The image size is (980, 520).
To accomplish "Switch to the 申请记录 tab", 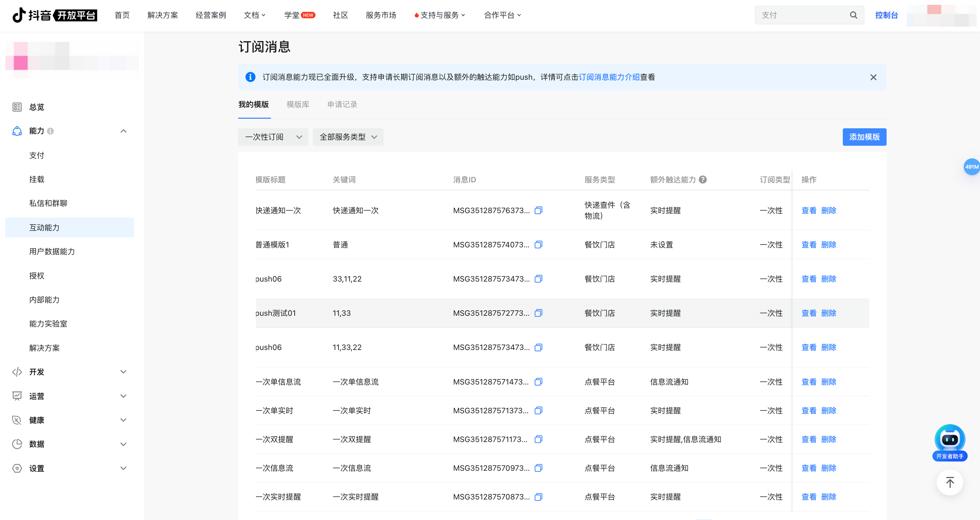I will 342,105.
